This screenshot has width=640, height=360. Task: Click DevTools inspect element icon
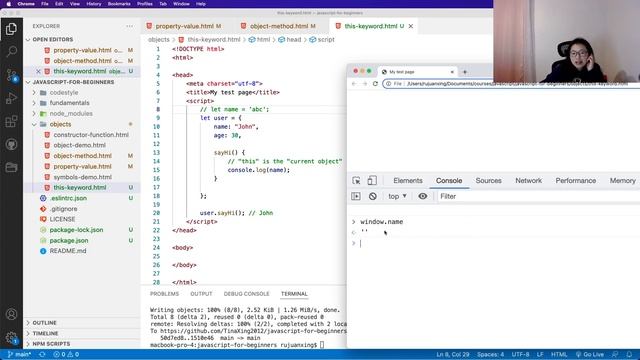click(x=356, y=180)
